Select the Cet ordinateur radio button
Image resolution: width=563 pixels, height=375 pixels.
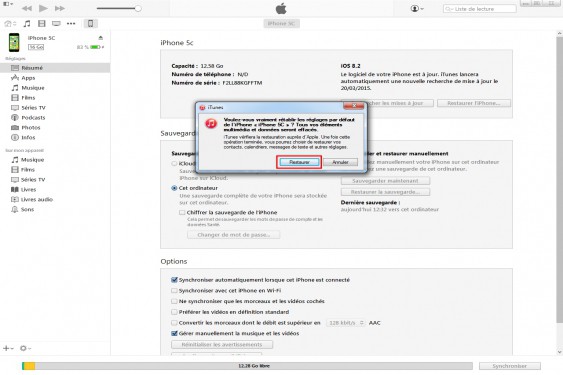[174, 188]
